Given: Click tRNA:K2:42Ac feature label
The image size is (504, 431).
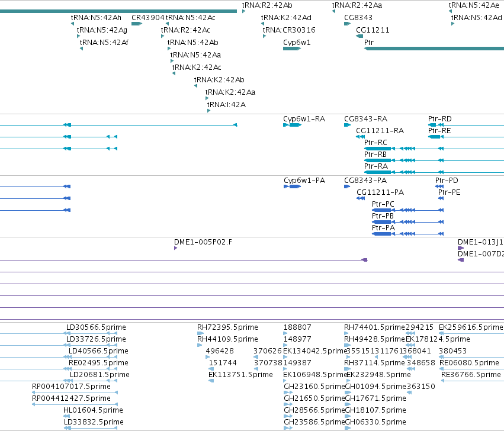Looking at the screenshot, I should [x=197, y=67].
